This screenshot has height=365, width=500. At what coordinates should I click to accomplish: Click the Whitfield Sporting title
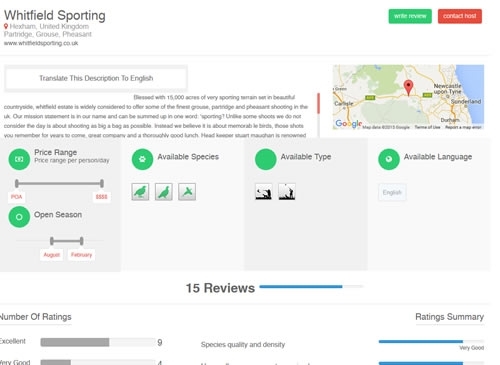[55, 15]
